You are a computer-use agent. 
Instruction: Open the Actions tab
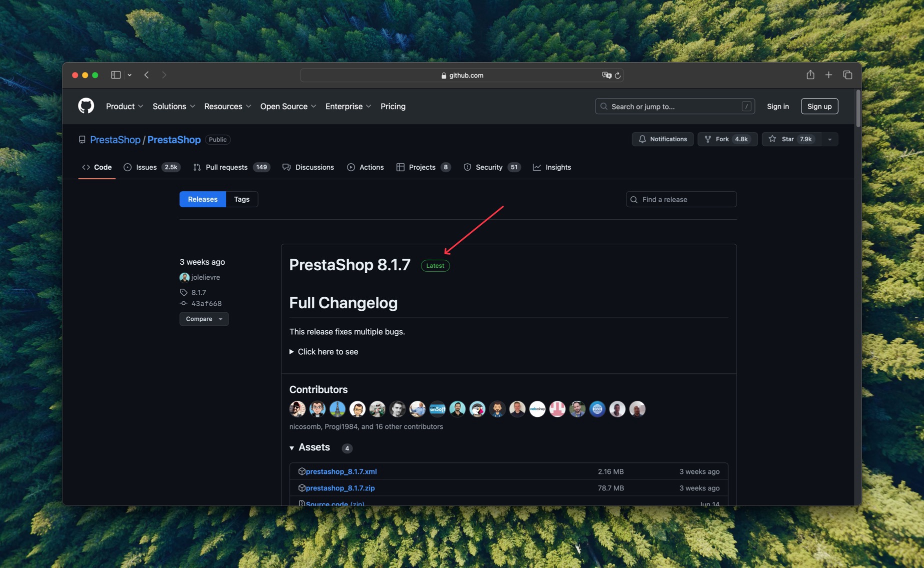[365, 167]
